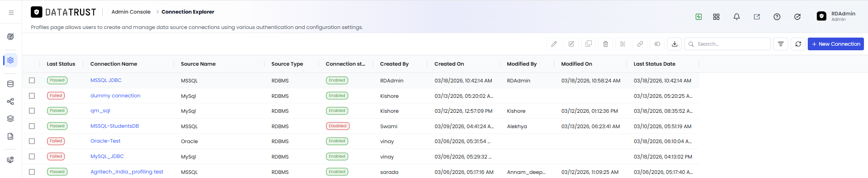
Task: Click the download toolbar icon
Action: pyautogui.click(x=675, y=44)
